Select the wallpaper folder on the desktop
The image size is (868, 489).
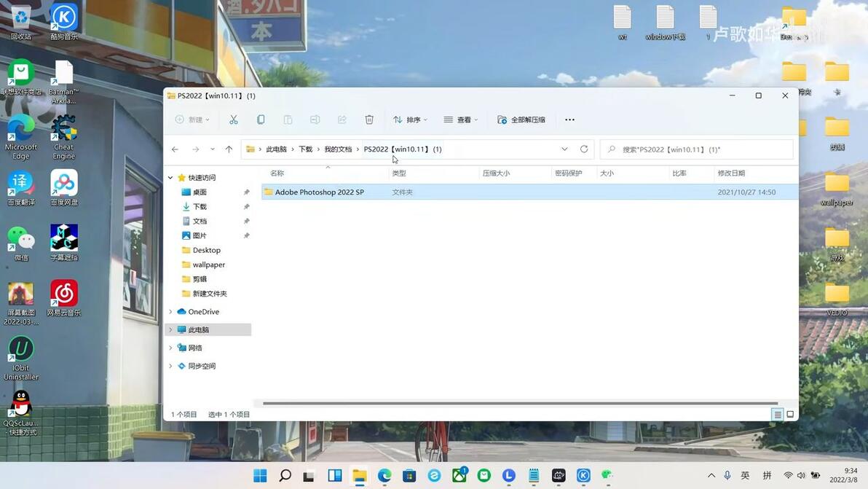[x=837, y=189]
